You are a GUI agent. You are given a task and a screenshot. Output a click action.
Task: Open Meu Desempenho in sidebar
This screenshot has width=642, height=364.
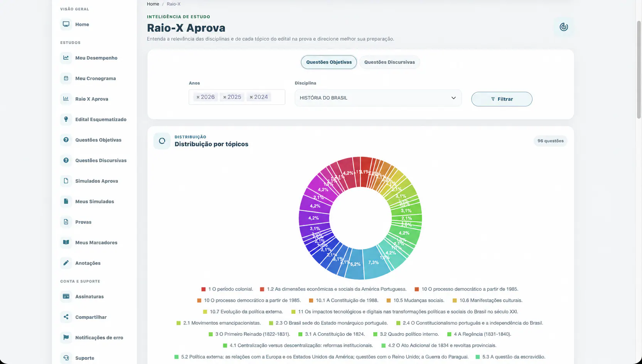[x=96, y=58]
